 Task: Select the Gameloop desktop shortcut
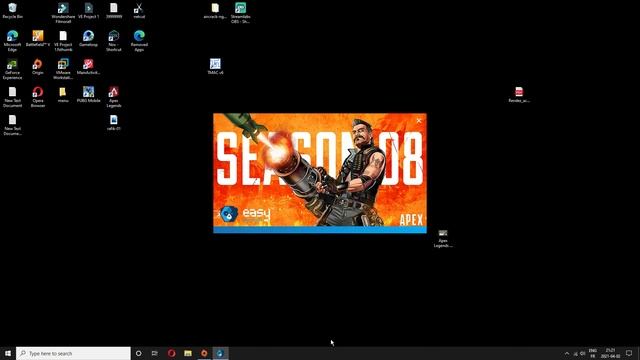pos(88,38)
